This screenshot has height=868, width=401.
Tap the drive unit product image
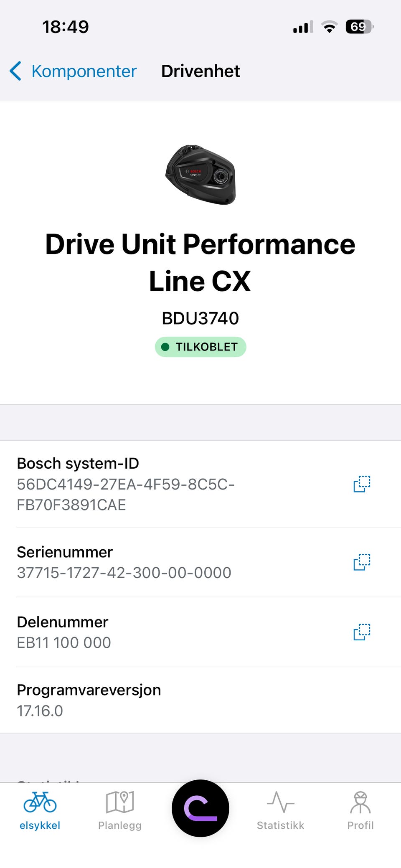coord(200,175)
